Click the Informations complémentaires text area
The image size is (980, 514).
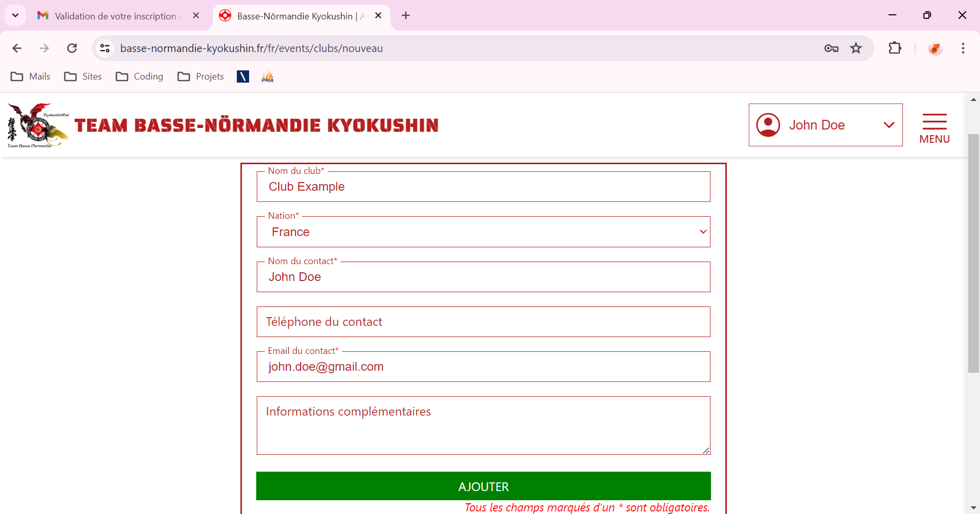(483, 425)
